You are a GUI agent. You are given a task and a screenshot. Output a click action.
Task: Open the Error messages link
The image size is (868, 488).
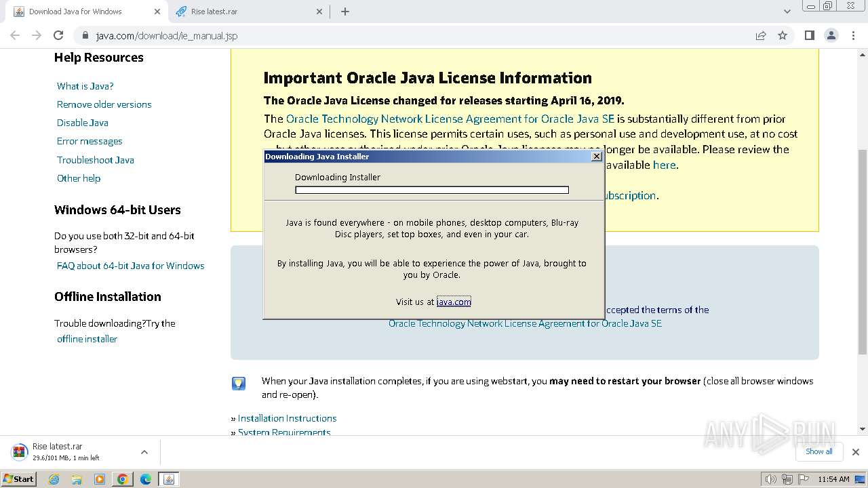90,141
